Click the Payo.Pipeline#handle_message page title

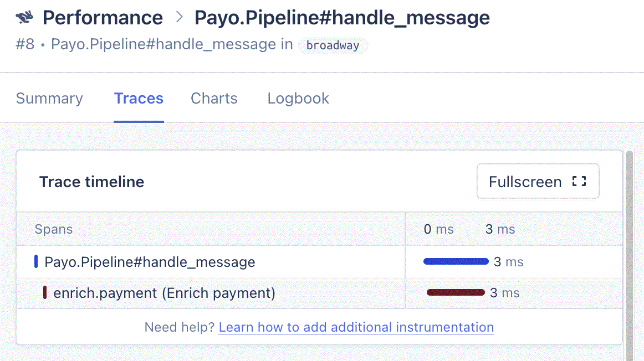click(x=342, y=18)
